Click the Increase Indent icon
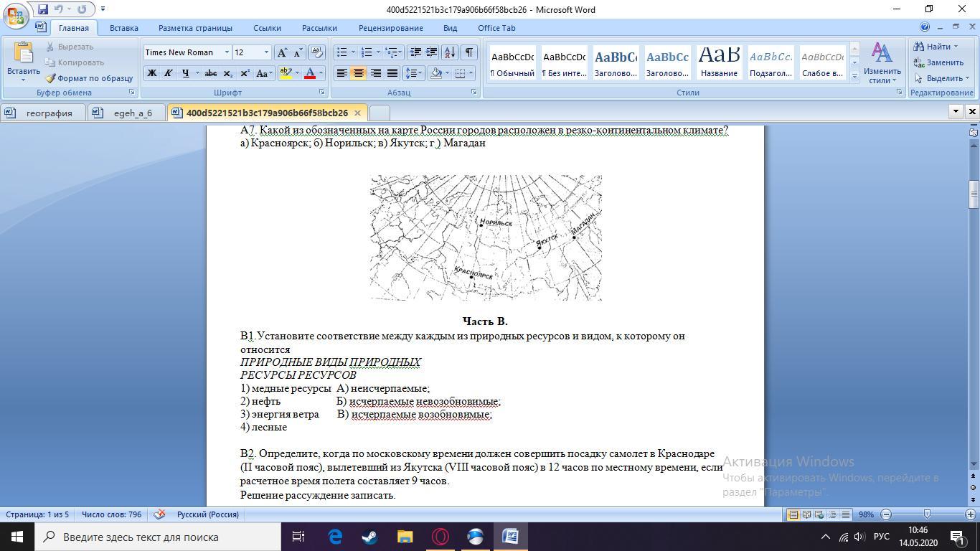 pyautogui.click(x=432, y=52)
